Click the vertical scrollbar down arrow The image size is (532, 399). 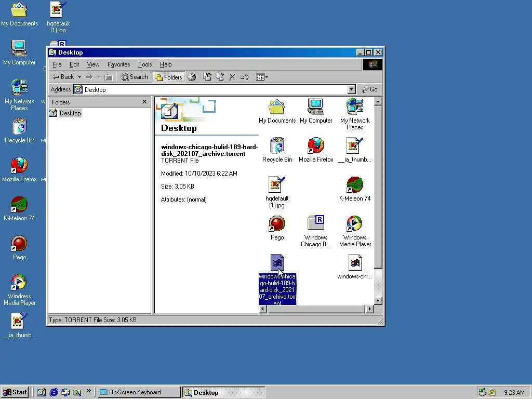point(378,301)
